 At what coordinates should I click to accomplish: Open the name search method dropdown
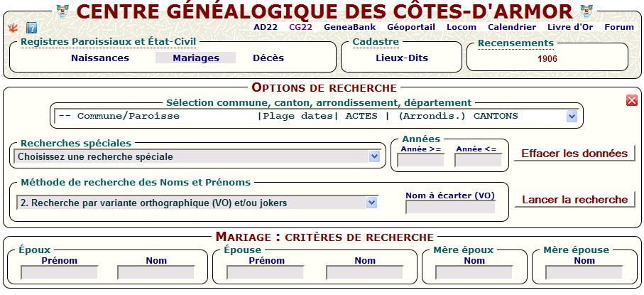(371, 203)
